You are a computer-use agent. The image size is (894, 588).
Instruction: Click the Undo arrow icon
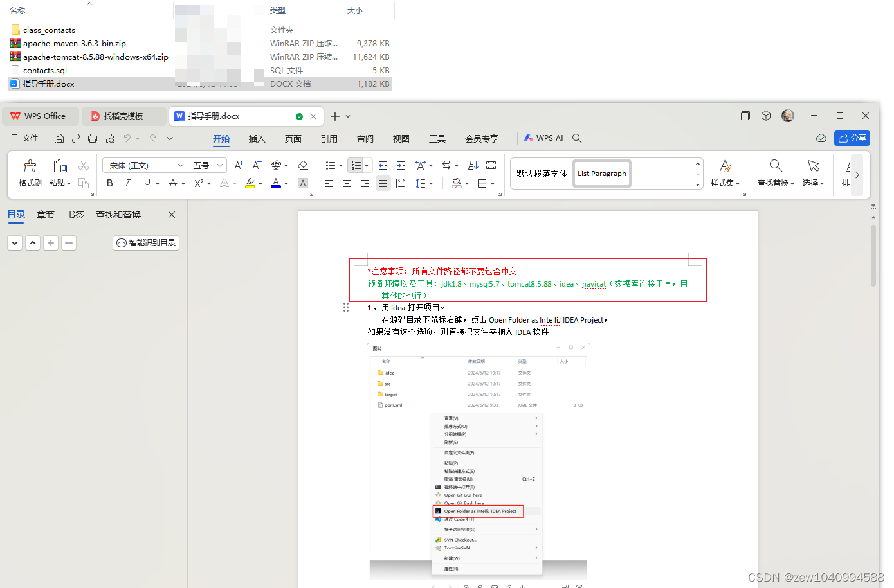click(127, 138)
